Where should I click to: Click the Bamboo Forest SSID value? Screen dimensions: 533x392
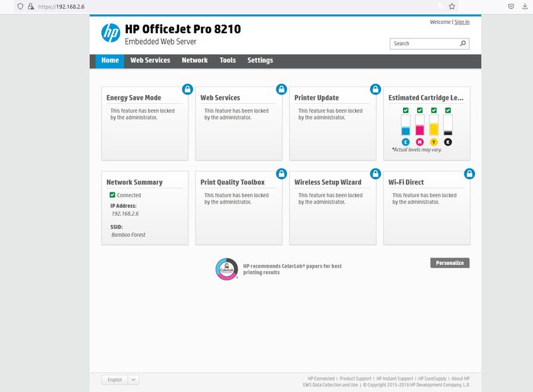pos(128,235)
